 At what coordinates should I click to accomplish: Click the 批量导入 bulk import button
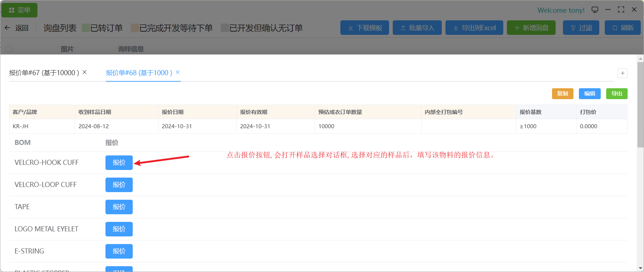point(417,28)
